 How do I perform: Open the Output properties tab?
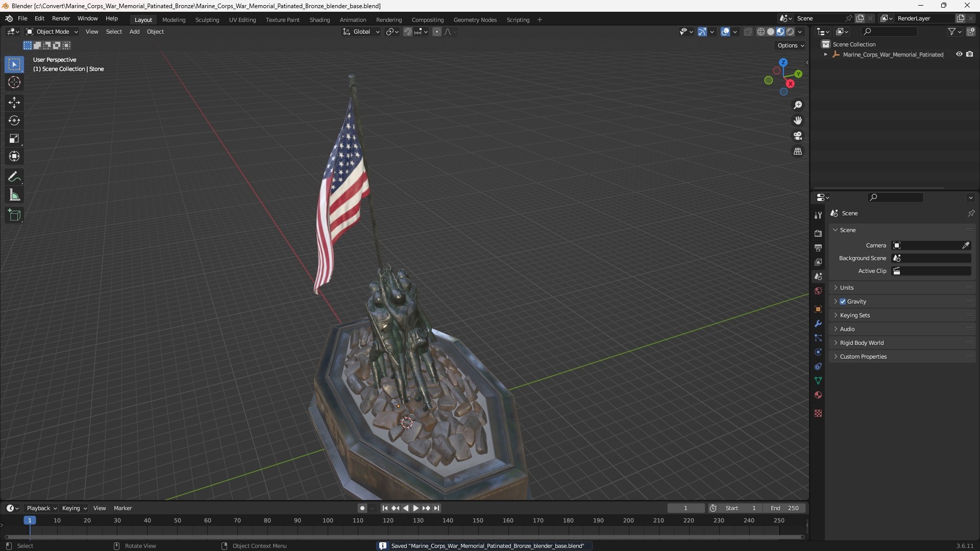coord(818,247)
